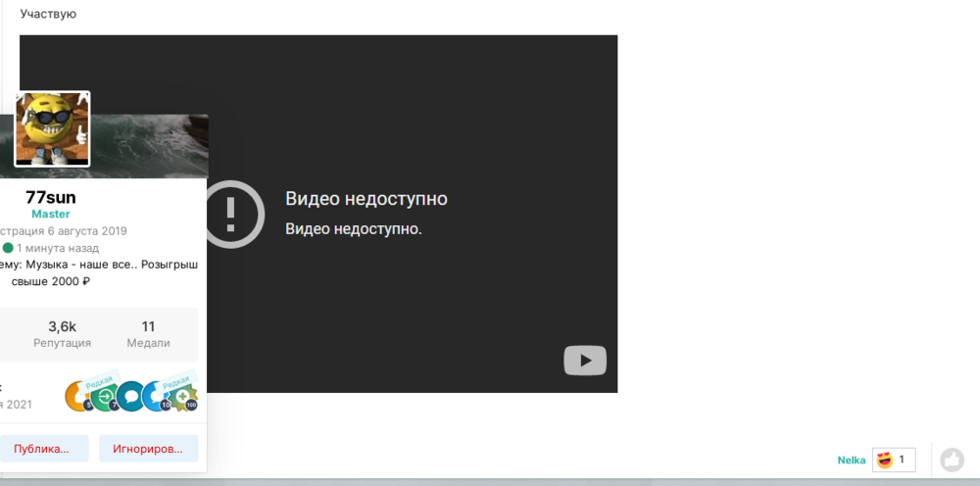
Task: Open the Медали count 11
Action: tap(148, 334)
